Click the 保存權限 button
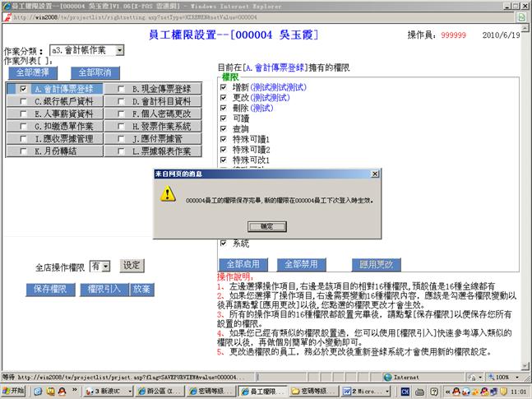532x399 pixels. pyautogui.click(x=49, y=289)
